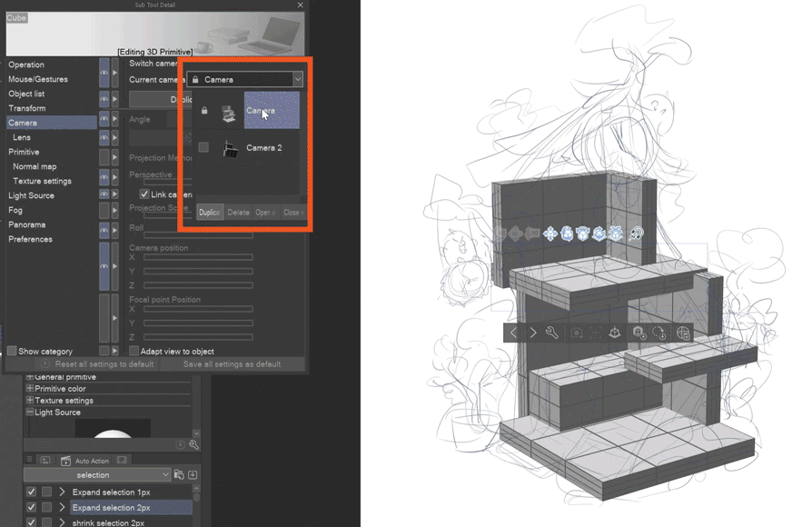Viewport: 812px width, 527px height.
Task: Select Operation category
Action: click(26, 65)
